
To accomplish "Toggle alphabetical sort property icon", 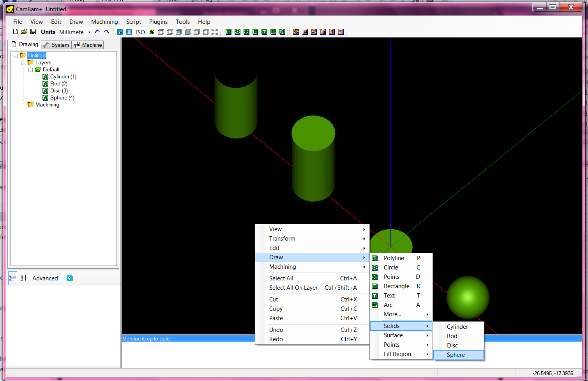I will 24,278.
